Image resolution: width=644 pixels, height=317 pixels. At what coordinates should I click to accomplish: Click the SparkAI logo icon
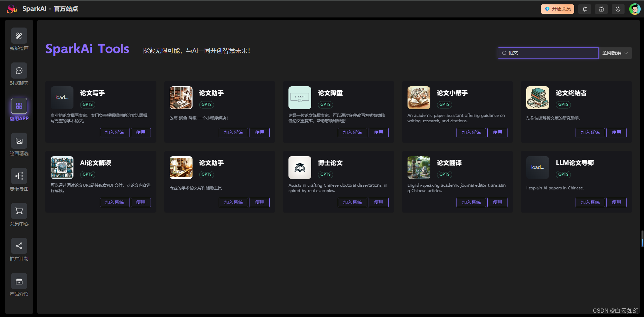12,9
